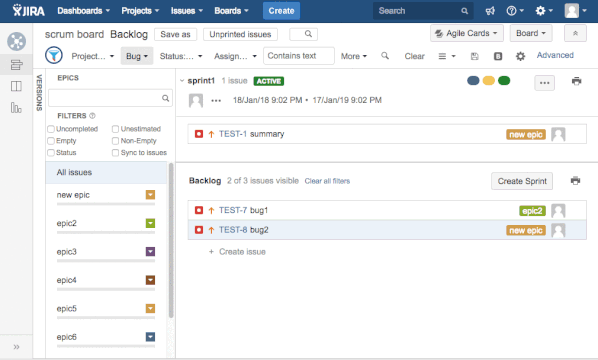Open the new epic color dropdown swatch
598x360 pixels.
150,195
